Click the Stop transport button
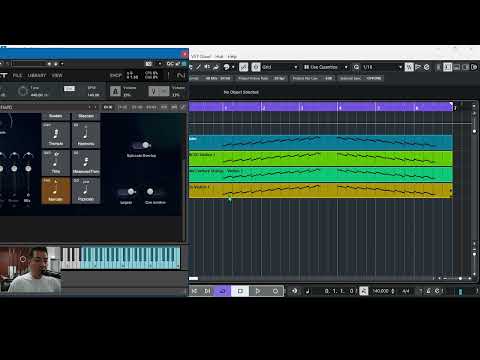The image size is (480, 360). [240, 291]
